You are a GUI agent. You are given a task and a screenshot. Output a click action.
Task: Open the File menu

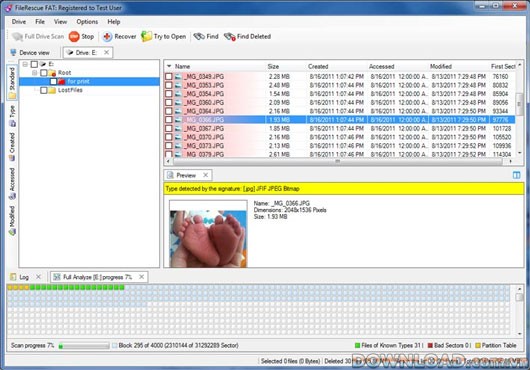coord(40,22)
